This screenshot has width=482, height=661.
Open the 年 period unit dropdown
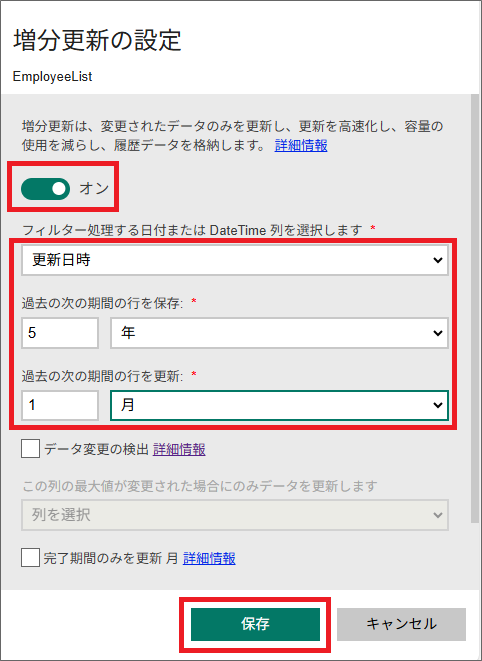pyautogui.click(x=279, y=333)
